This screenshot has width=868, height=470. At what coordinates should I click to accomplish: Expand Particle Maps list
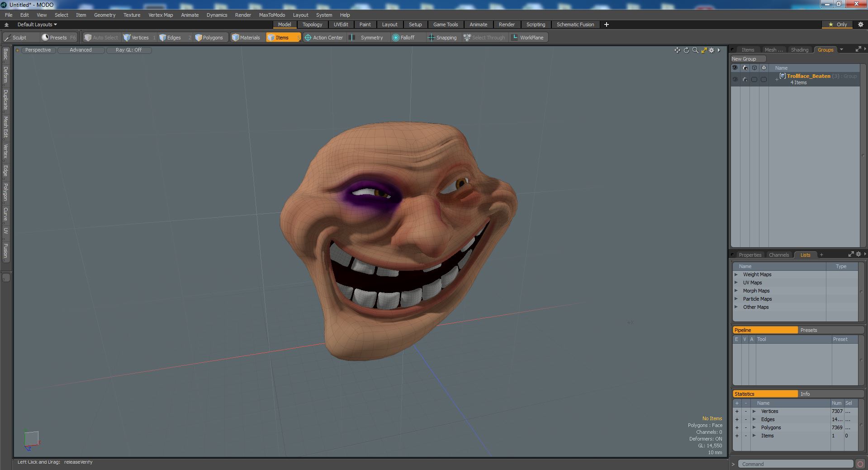736,299
